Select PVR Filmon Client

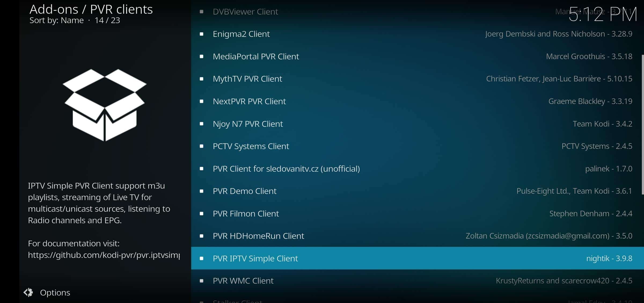point(417,214)
